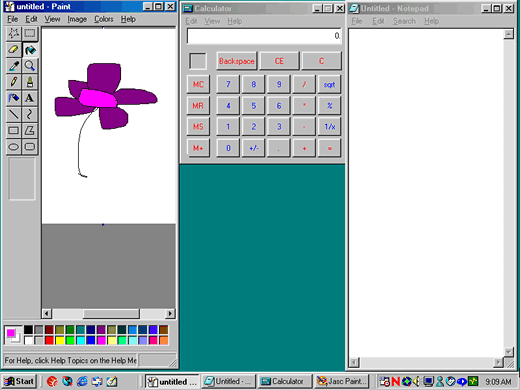Open Notepad's Search menu
520x390 pixels.
point(404,21)
